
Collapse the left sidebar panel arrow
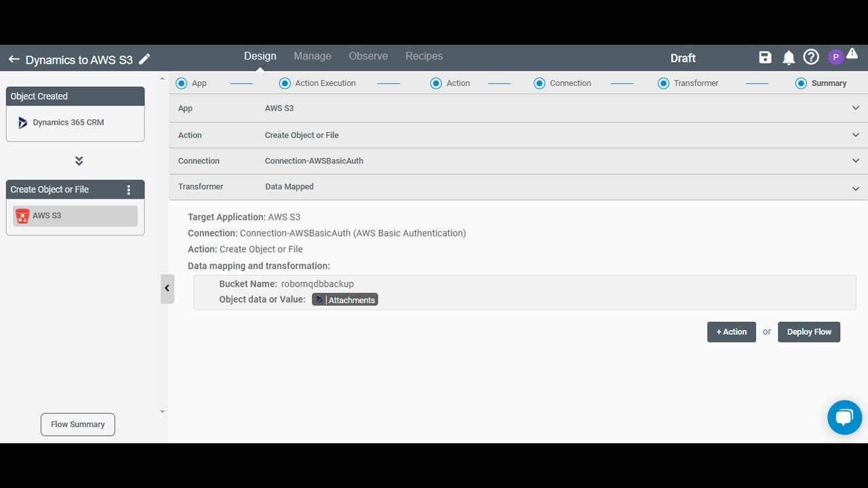(x=167, y=288)
